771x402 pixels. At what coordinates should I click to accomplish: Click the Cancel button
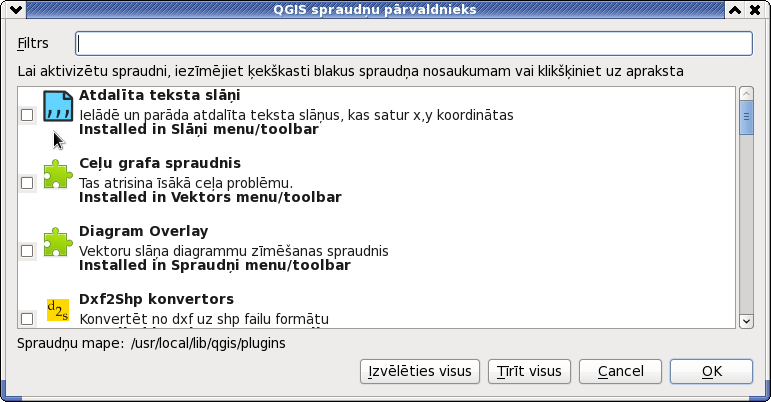pos(620,371)
